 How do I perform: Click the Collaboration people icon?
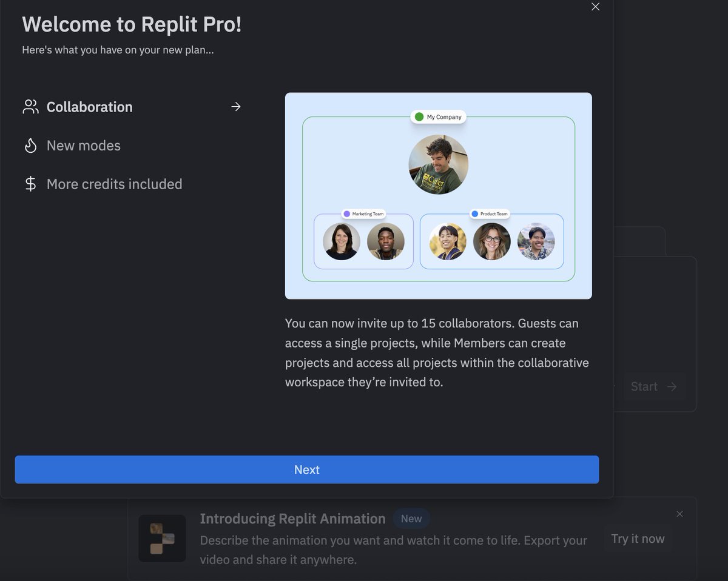[x=30, y=107]
